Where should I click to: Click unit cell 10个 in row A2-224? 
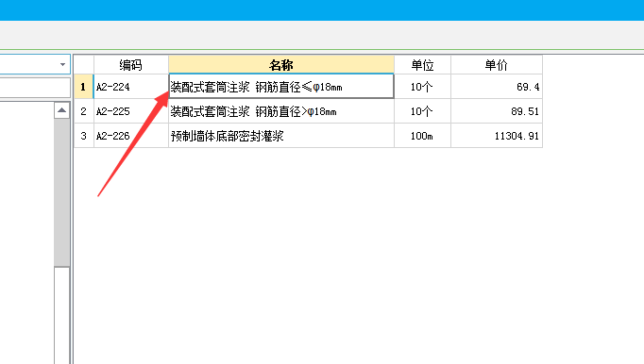(x=422, y=87)
